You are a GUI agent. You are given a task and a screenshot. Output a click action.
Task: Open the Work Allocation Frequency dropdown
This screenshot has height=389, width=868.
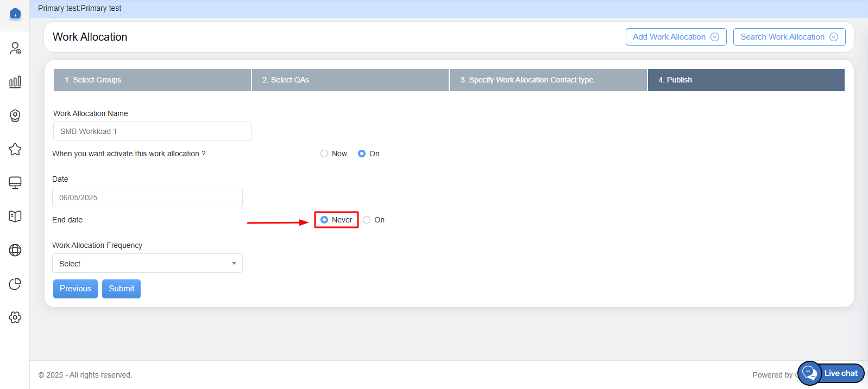tap(147, 264)
